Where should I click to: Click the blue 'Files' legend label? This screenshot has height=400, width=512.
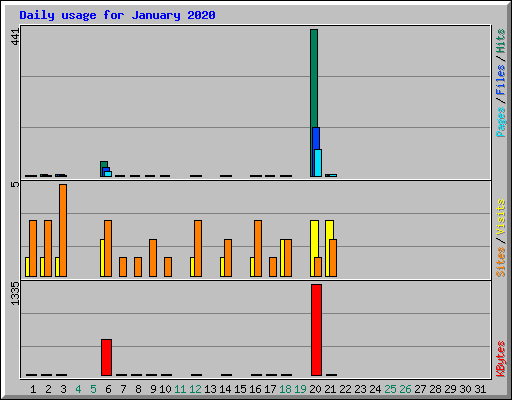(501, 80)
